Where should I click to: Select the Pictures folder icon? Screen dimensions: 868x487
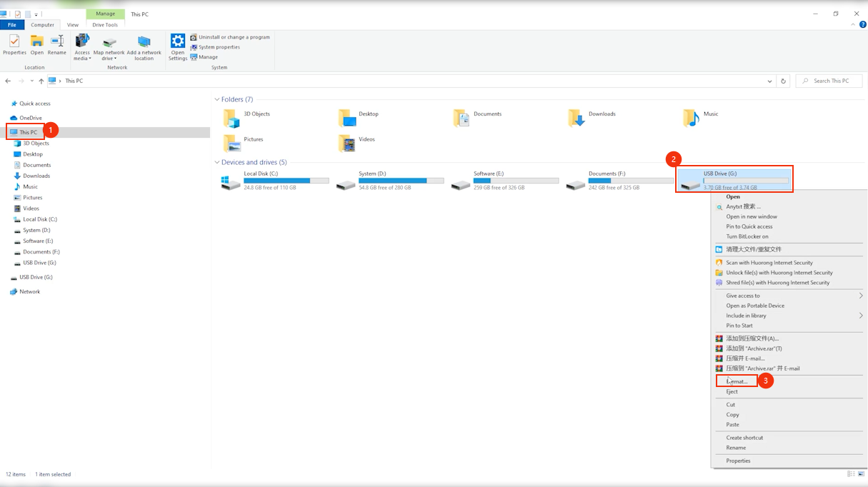coord(231,144)
